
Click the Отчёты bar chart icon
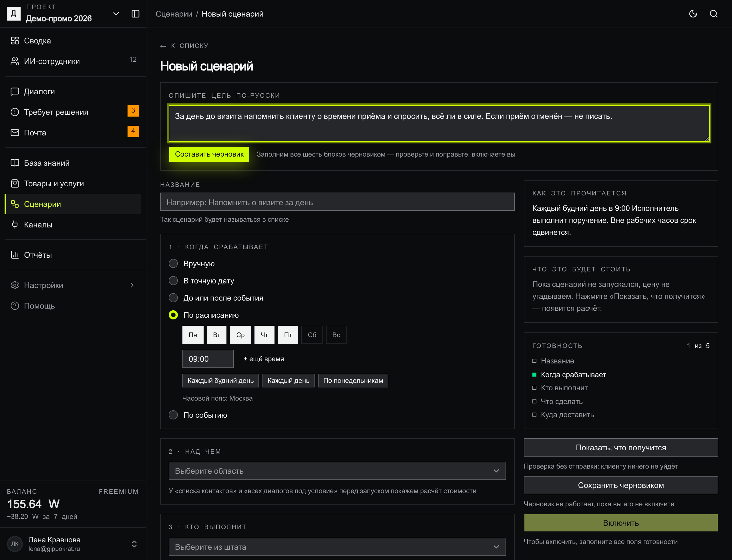pos(15,255)
